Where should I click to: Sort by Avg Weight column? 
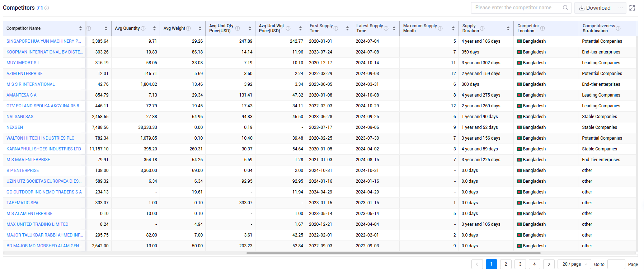point(200,28)
